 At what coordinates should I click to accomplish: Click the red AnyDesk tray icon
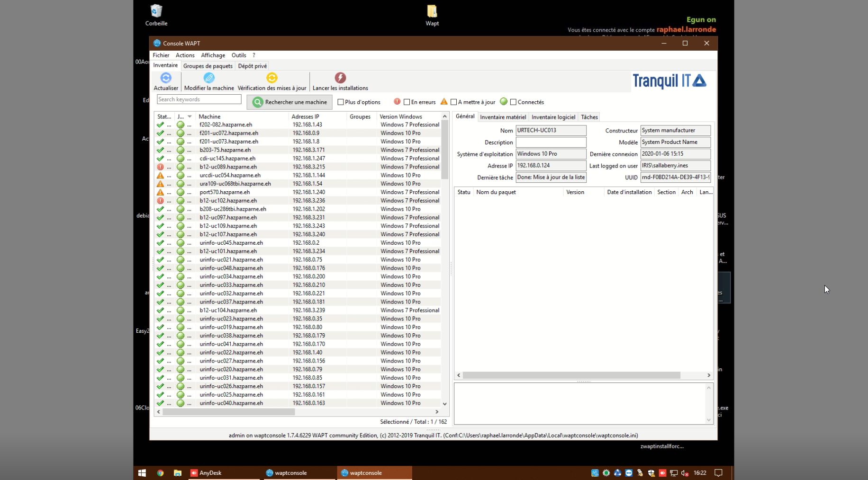[x=662, y=473]
